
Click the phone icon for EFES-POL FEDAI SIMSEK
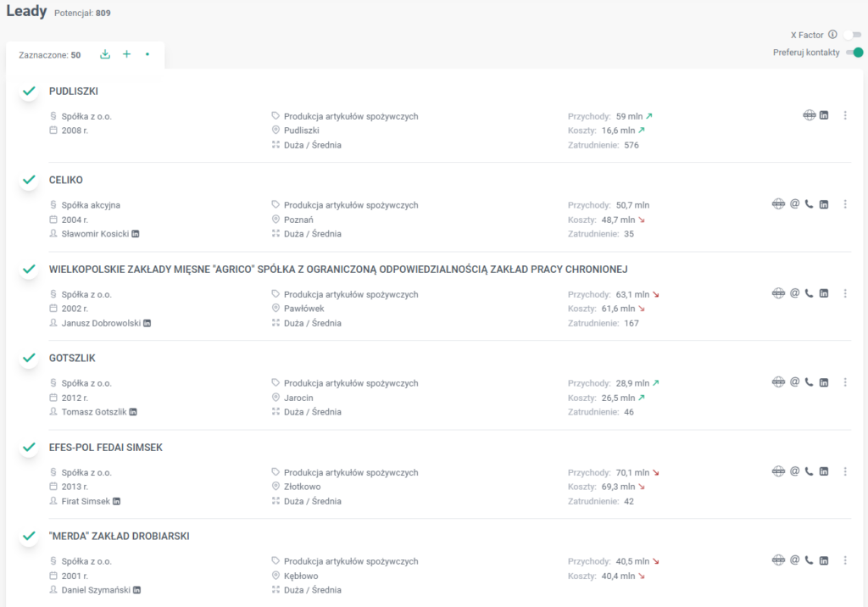[809, 471]
